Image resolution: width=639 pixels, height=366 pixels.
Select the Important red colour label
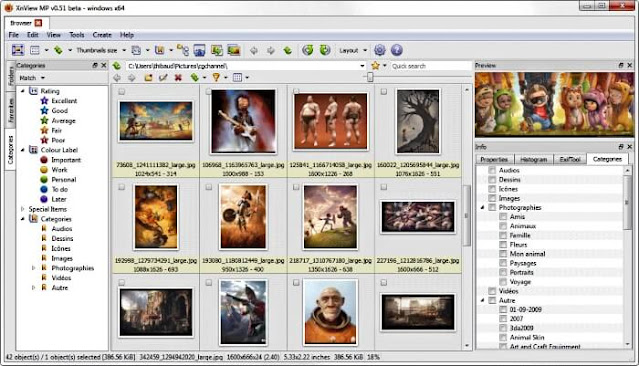[x=66, y=160]
